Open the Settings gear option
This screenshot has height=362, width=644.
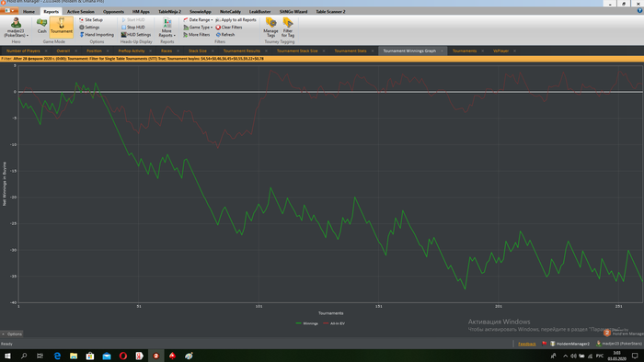coord(89,27)
